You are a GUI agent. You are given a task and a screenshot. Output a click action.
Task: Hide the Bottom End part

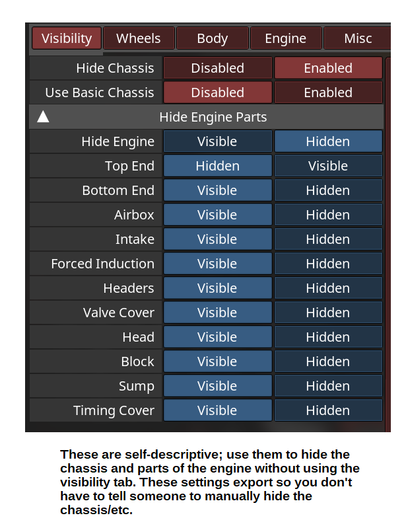(328, 190)
